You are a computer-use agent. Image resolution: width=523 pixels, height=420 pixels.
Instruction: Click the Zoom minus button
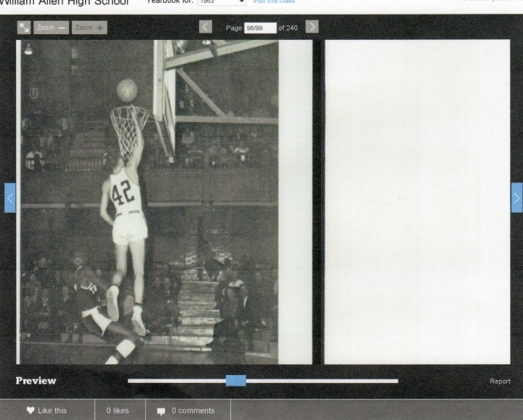point(51,28)
